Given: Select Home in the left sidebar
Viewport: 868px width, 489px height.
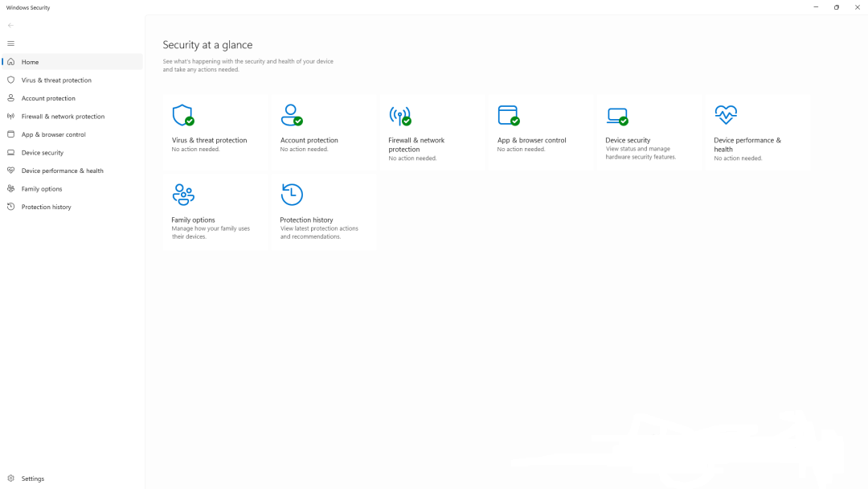Looking at the screenshot, I should (31, 62).
